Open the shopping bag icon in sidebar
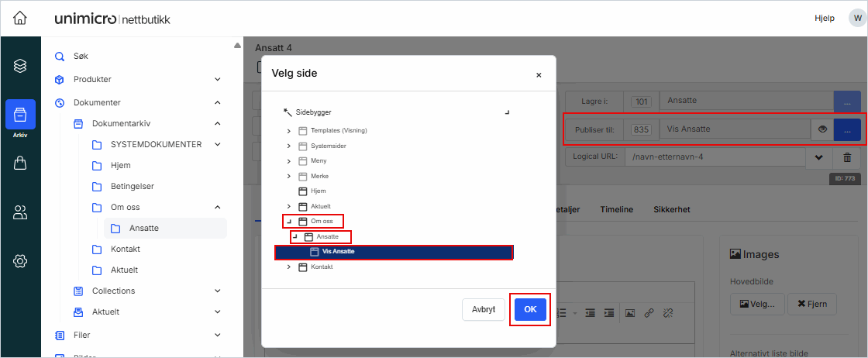The width and height of the screenshot is (868, 358). click(20, 163)
